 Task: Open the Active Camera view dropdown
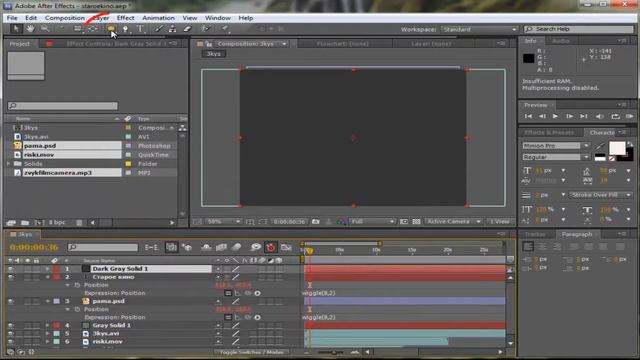pyautogui.click(x=453, y=222)
